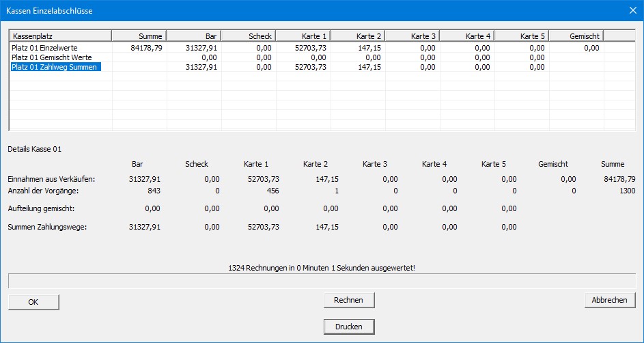The height and width of the screenshot is (343, 644).
Task: Click the Summe heading in the details section
Action: coord(613,164)
